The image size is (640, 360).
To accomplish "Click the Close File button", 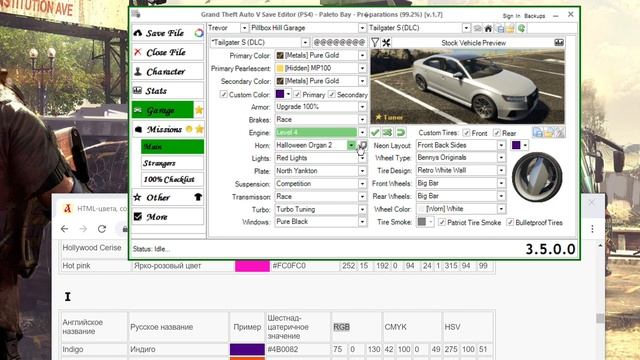I will (168, 52).
